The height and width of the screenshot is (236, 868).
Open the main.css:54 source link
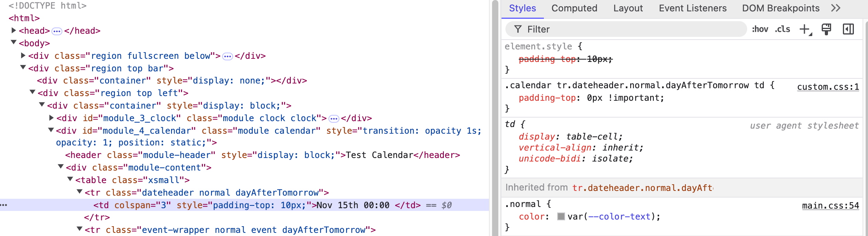tap(830, 206)
